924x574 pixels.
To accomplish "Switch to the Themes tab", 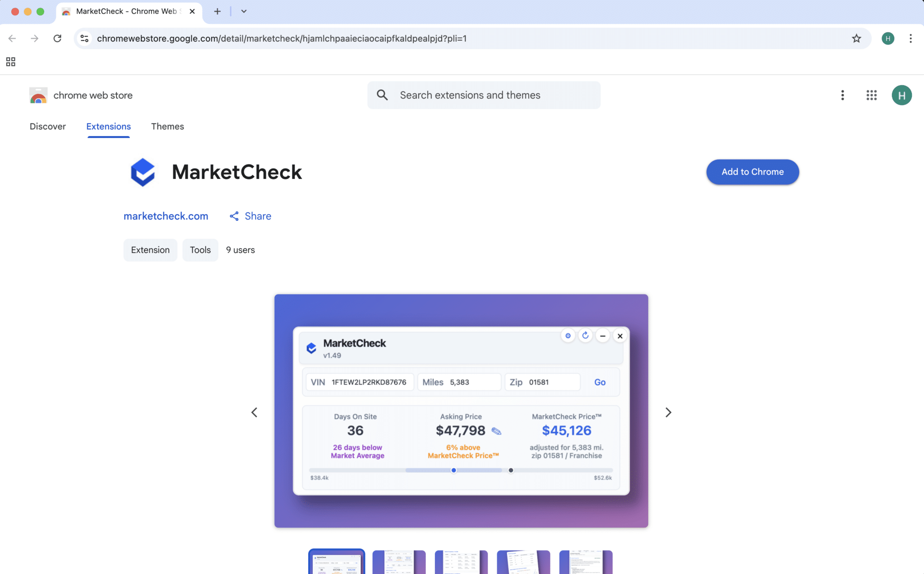I will click(x=167, y=127).
